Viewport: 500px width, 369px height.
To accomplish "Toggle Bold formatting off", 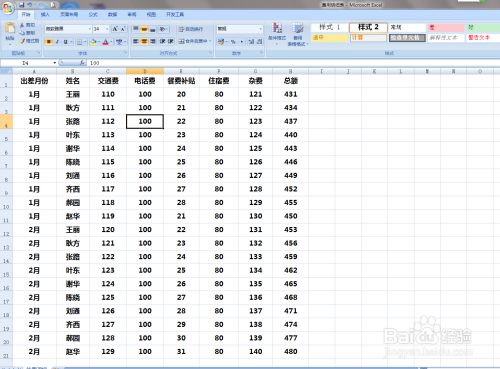I will (x=49, y=42).
